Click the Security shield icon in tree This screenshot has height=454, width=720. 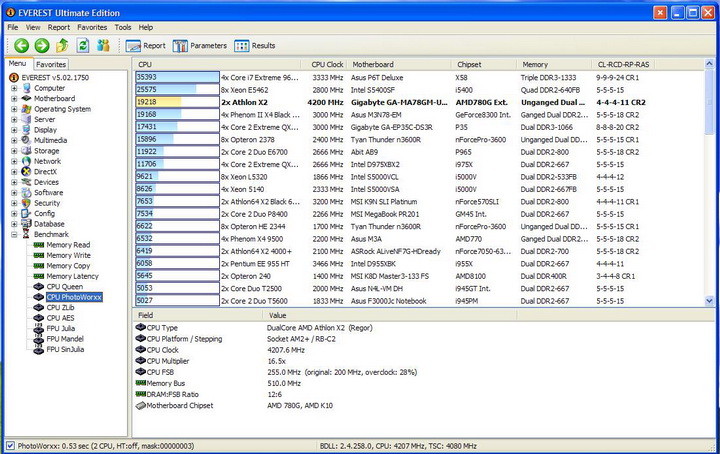coord(27,203)
